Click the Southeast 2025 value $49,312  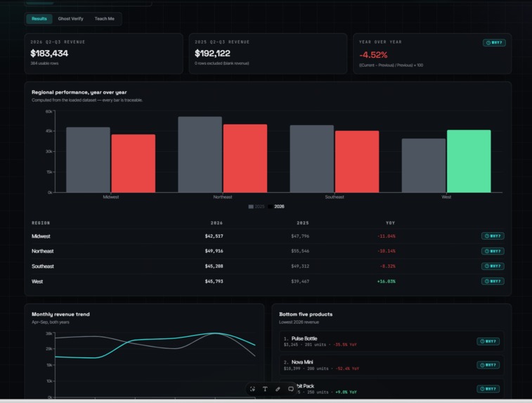click(300, 266)
